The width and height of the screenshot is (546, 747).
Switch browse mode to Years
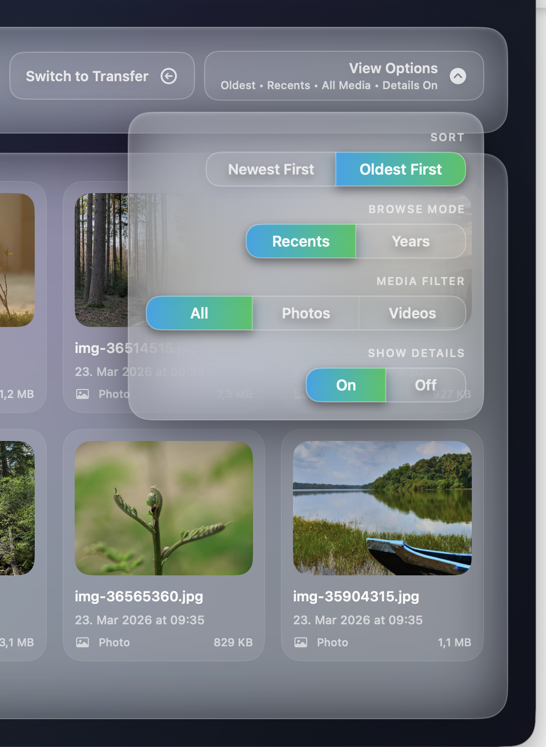coord(411,242)
